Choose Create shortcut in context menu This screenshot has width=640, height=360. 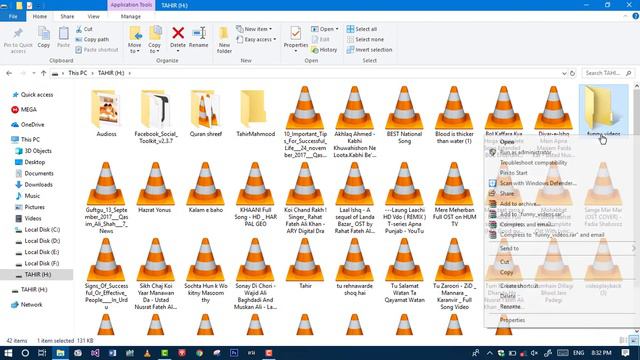(x=519, y=286)
